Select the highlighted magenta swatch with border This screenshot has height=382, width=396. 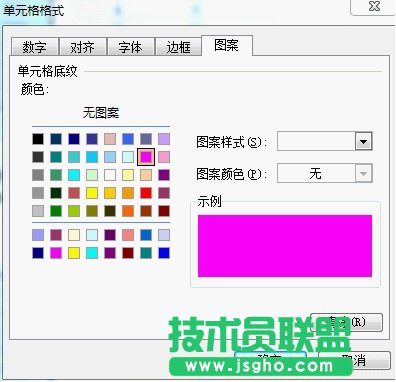pyautogui.click(x=146, y=157)
